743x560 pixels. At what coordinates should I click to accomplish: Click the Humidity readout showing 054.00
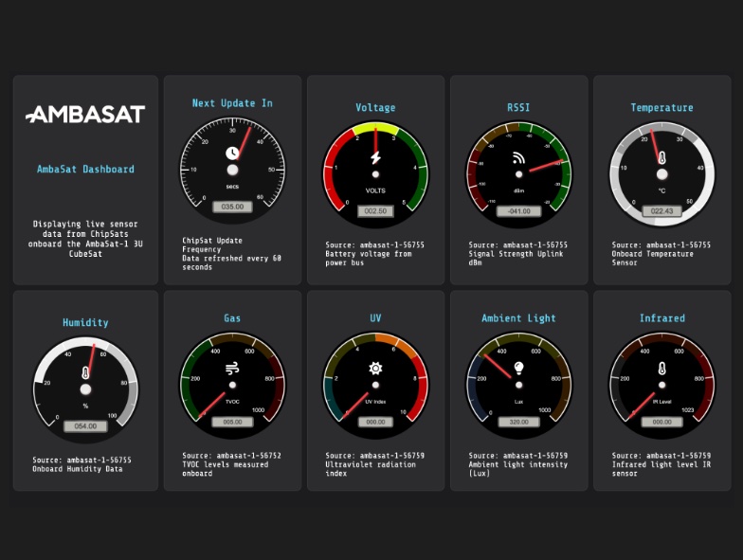coord(85,426)
